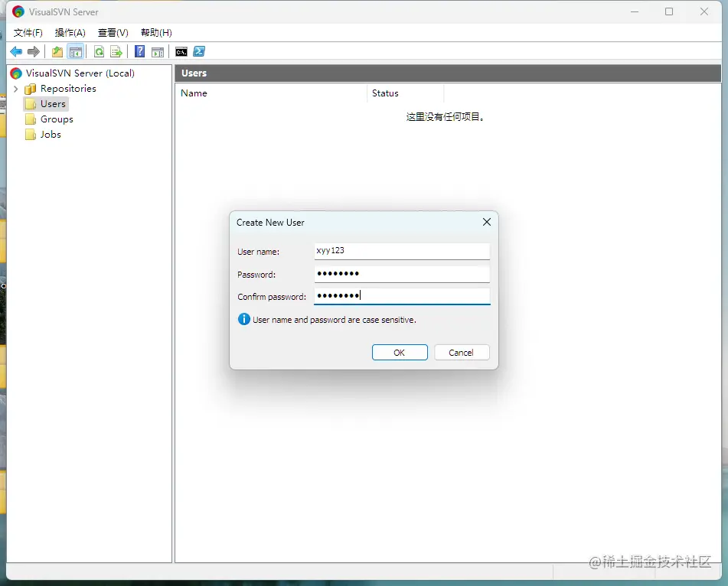728x586 pixels.
Task: Click the Export List toolbar icon
Action: [x=116, y=51]
